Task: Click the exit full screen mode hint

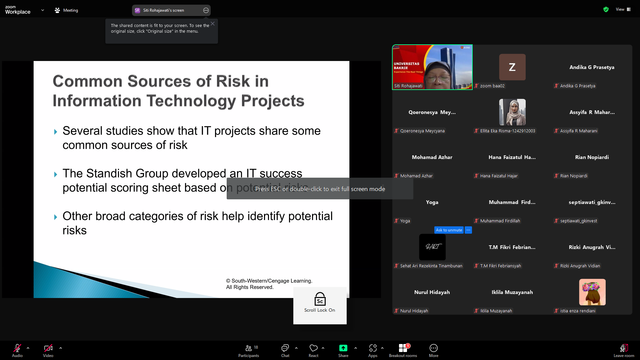Action: click(320, 189)
